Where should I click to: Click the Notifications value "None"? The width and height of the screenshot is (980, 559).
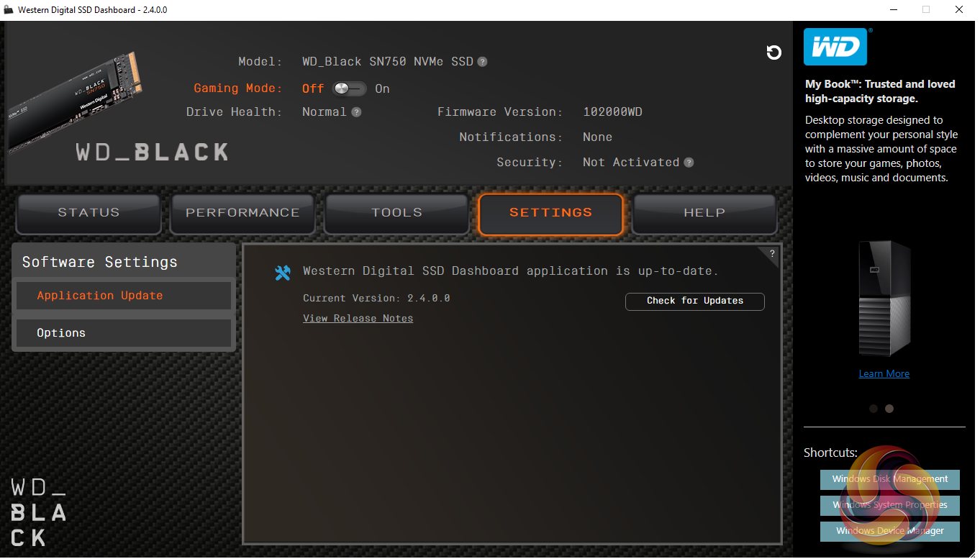[597, 137]
